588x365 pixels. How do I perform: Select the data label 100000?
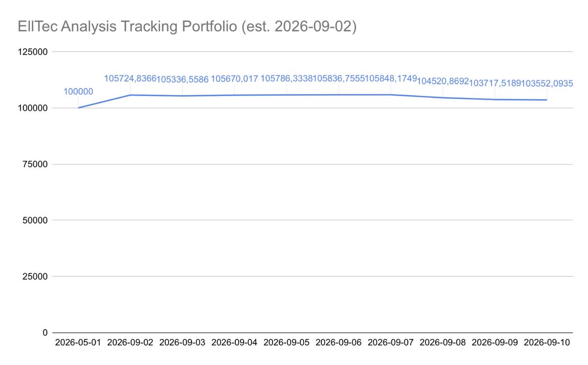78,92
